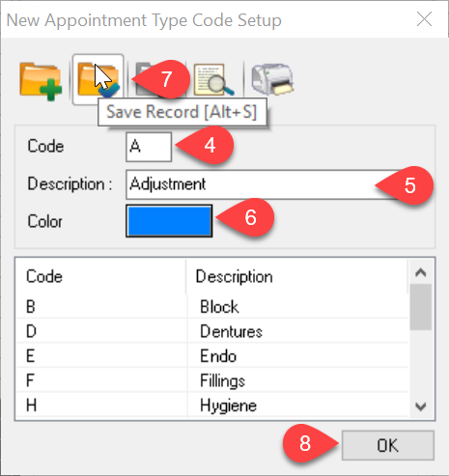
Task: Click the OK button
Action: point(388,445)
